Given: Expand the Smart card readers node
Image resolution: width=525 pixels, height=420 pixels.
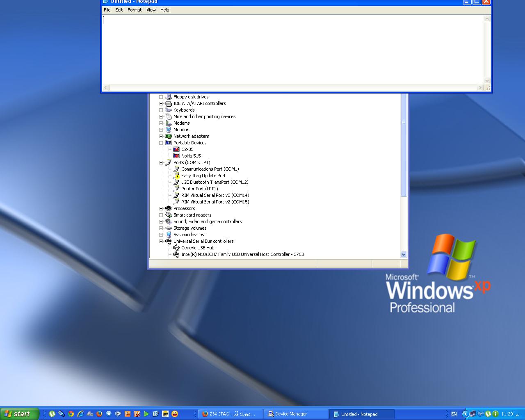Looking at the screenshot, I should [161, 215].
